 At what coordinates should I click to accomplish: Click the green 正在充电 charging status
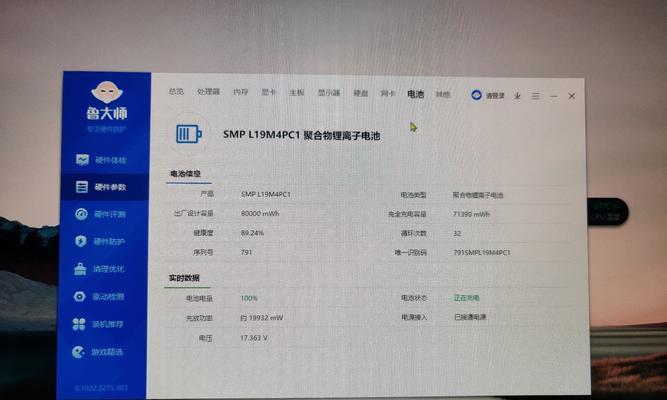(x=467, y=298)
